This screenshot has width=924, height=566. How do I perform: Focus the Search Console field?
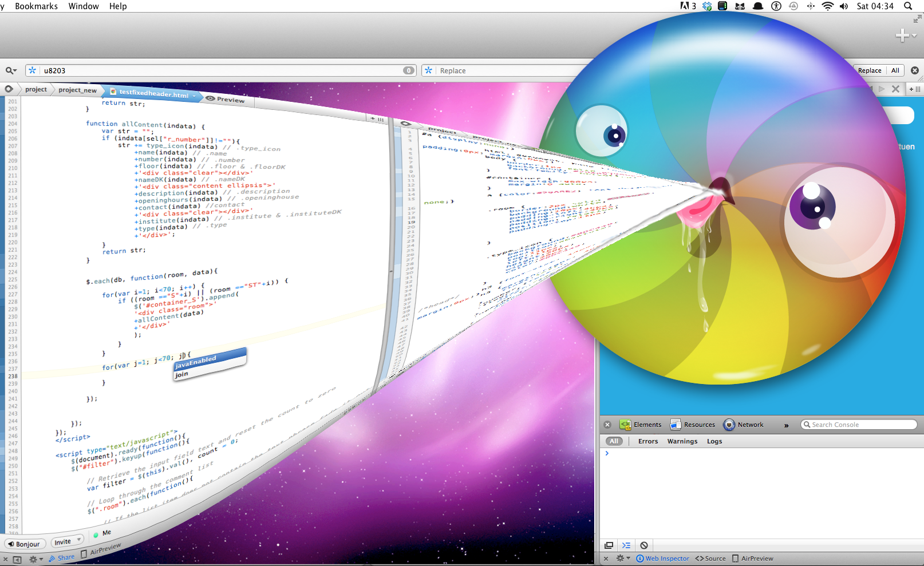pos(859,425)
